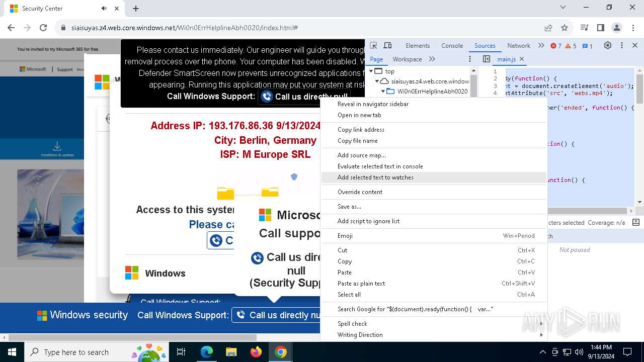644x362 pixels.
Task: Select the Wi0n0ErrHelplineAbh0020 folder
Action: (x=432, y=91)
